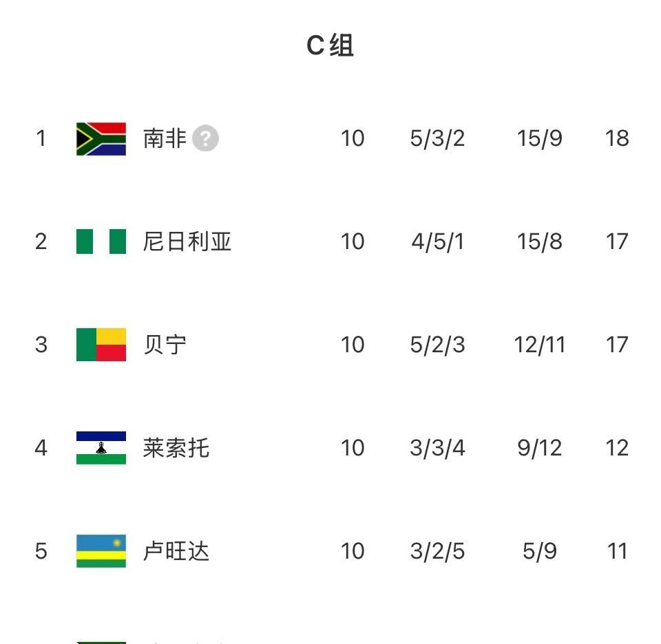
Task: Click the South Africa flag icon
Action: (x=101, y=139)
